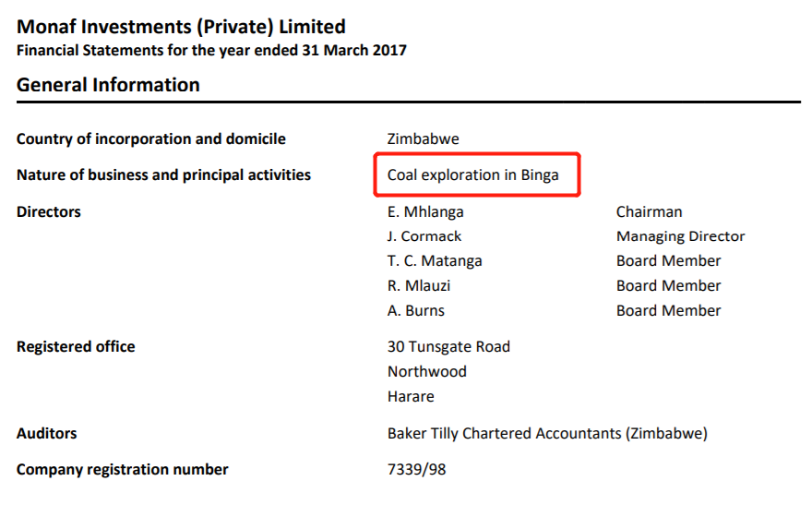Click the Financial Statements year ended subtitle
The width and height of the screenshot is (812, 505).
(x=211, y=50)
